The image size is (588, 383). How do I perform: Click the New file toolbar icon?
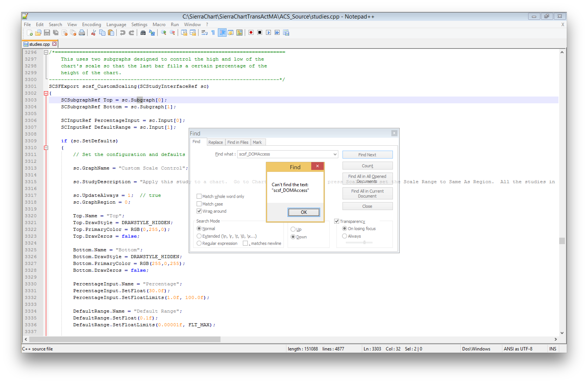(30, 33)
